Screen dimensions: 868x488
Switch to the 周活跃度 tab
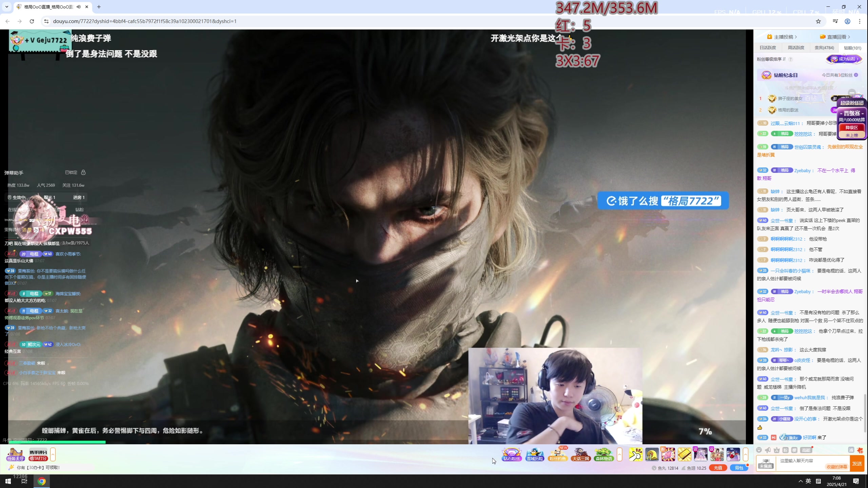tap(796, 48)
